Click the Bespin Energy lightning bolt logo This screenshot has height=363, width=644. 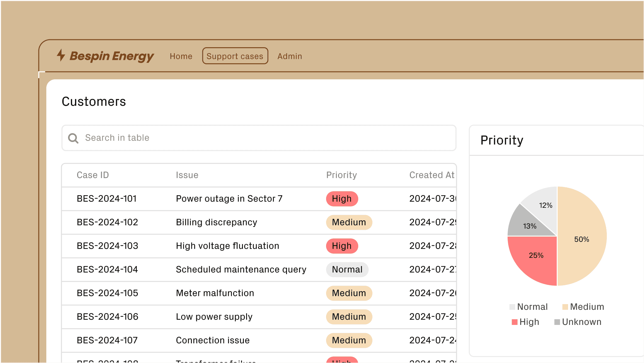[61, 56]
